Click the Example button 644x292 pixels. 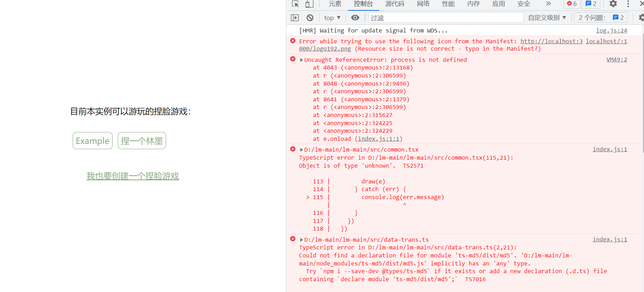pyautogui.click(x=93, y=141)
